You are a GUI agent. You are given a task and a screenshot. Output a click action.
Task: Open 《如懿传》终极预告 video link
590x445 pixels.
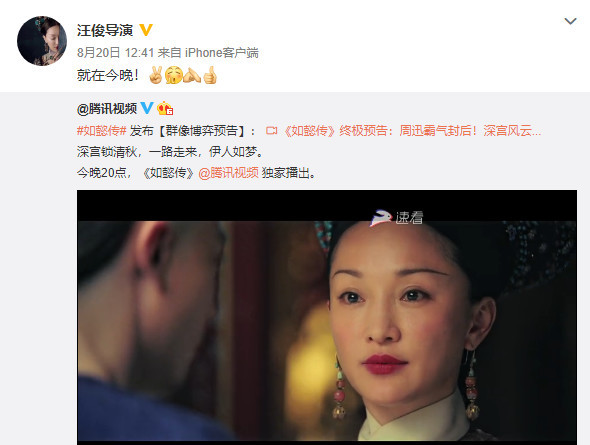click(x=412, y=131)
